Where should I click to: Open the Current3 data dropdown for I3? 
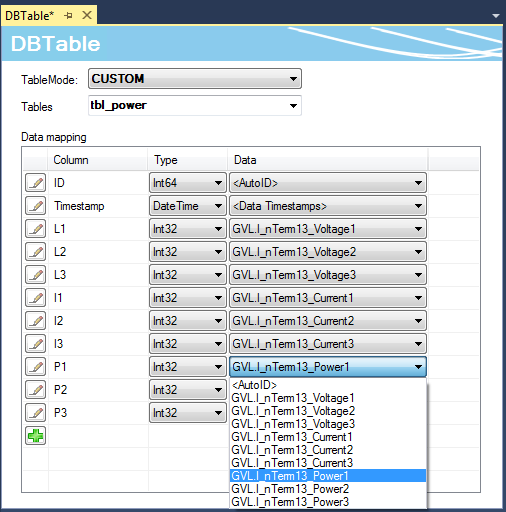click(328, 344)
